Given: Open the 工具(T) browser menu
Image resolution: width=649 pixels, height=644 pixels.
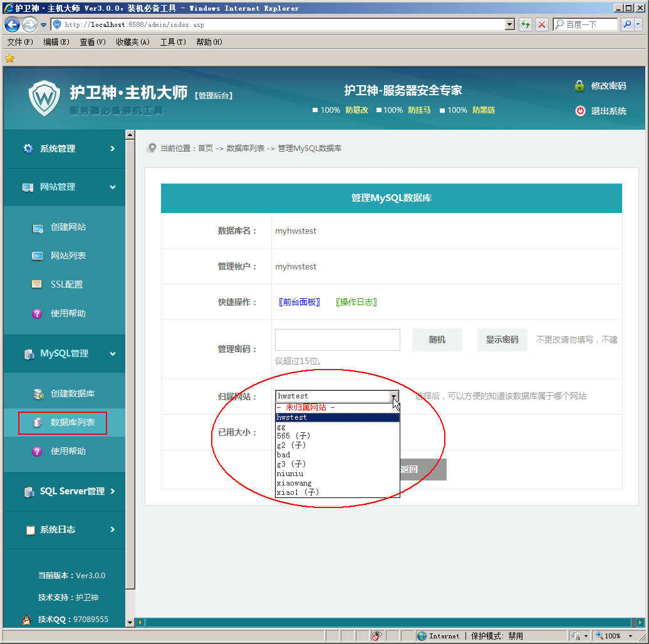Looking at the screenshot, I should tap(173, 42).
